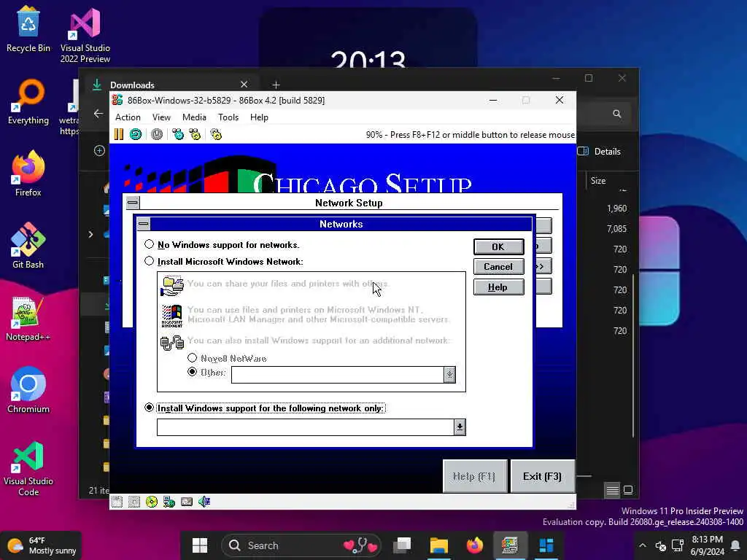
Task: Click back arrow in Downloads window
Action: [x=98, y=114]
